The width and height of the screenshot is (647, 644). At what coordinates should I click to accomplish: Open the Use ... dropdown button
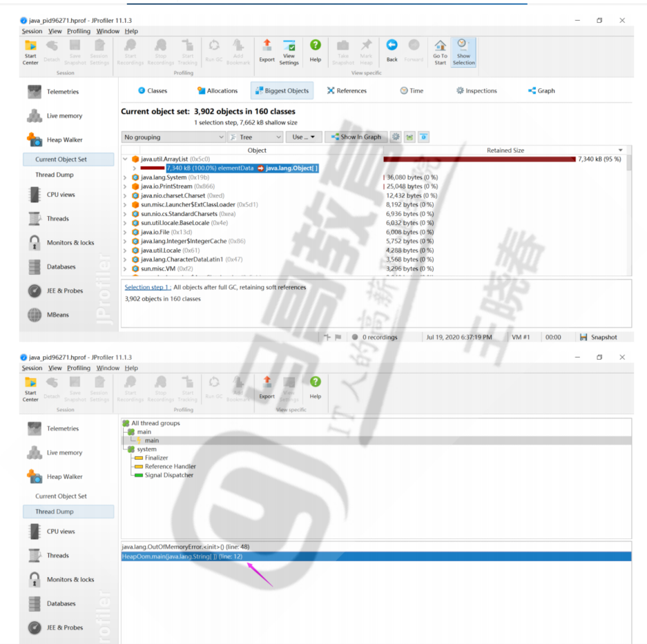(303, 137)
